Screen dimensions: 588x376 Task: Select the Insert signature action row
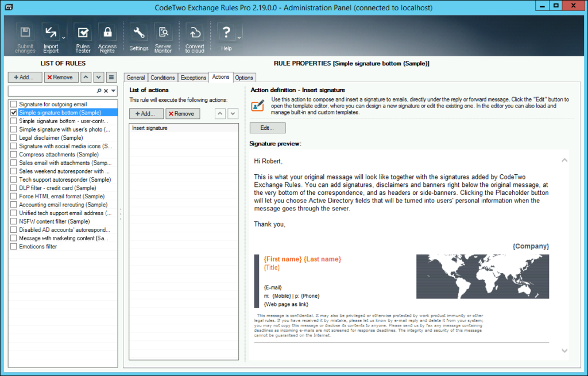click(184, 128)
